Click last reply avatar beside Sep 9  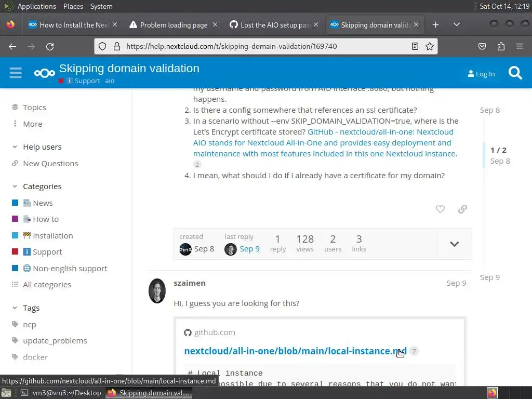pyautogui.click(x=230, y=249)
